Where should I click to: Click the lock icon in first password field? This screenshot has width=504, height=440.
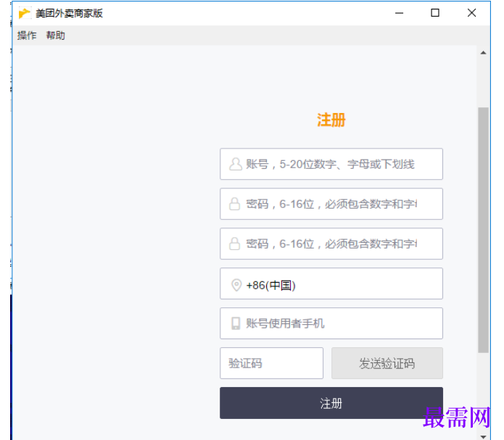tap(235, 204)
